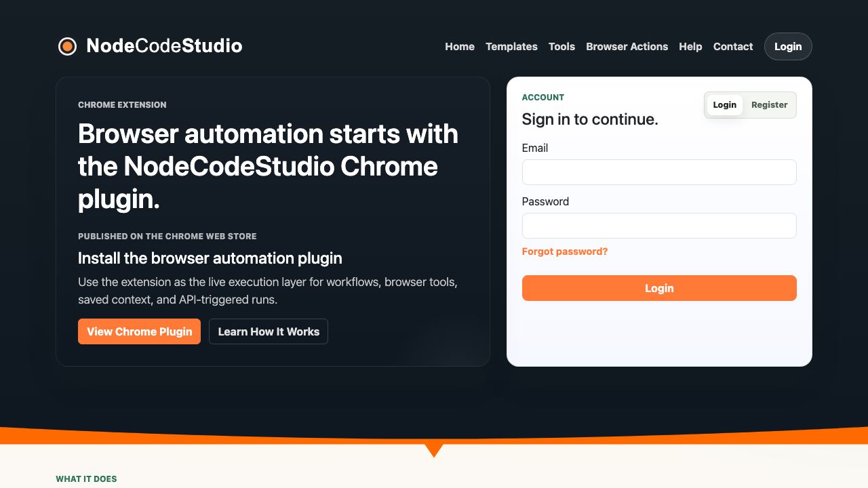Viewport: 868px width, 488px height.
Task: Click the 'WHAT IT DOES' section label
Action: tap(86, 479)
